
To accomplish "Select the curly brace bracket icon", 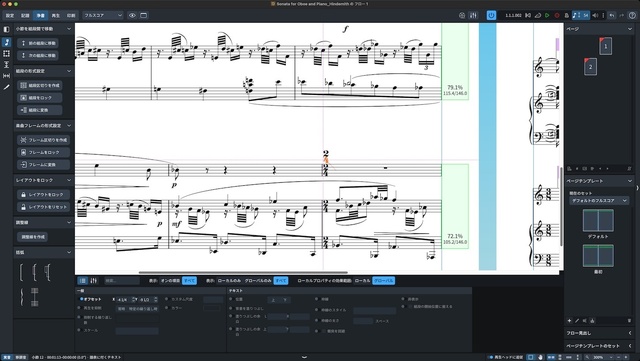I will [x=21, y=297].
